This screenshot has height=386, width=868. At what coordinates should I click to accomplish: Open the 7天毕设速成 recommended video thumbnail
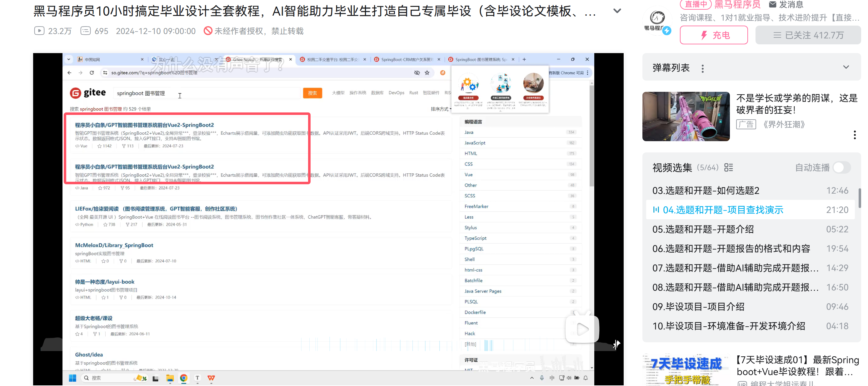coord(686,370)
